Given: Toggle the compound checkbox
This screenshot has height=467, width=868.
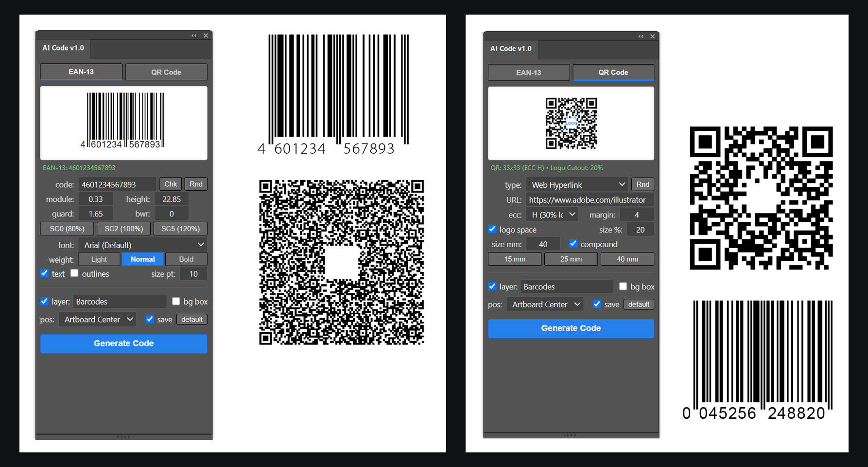Looking at the screenshot, I should coord(573,243).
